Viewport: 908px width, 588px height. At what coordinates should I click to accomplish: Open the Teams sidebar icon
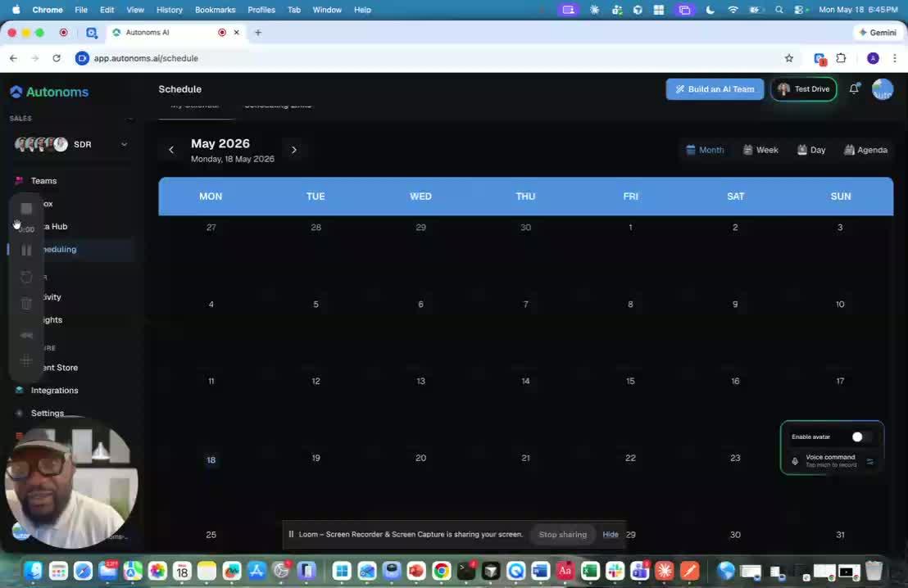(x=19, y=180)
